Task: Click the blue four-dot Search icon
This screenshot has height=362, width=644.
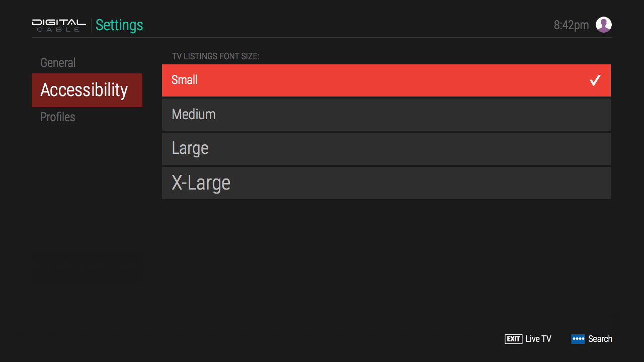Action: tap(578, 339)
